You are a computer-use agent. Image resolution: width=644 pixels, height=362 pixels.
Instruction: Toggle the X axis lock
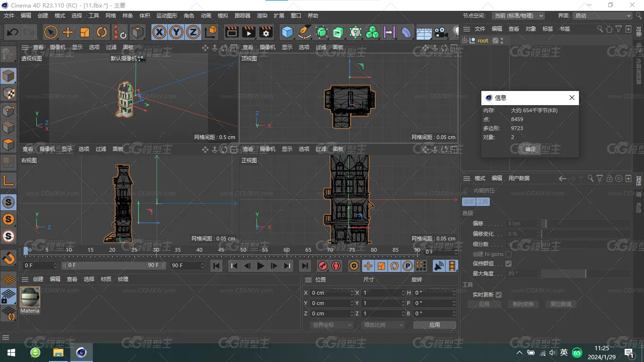159,32
